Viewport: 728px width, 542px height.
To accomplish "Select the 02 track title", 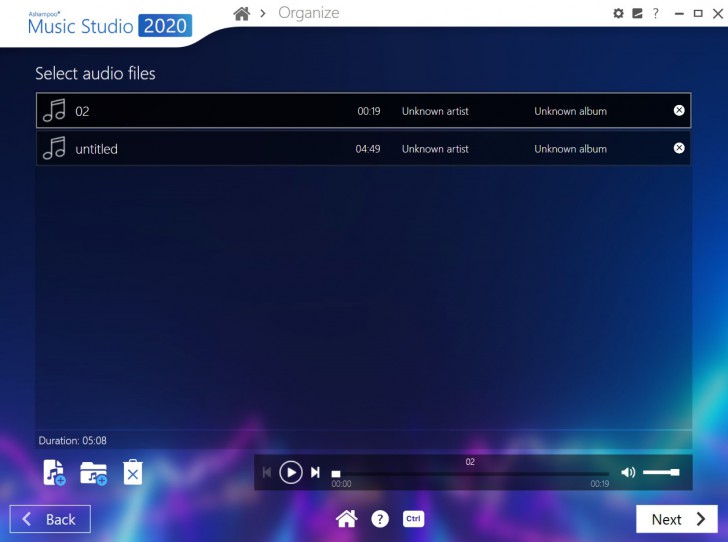I will click(82, 111).
